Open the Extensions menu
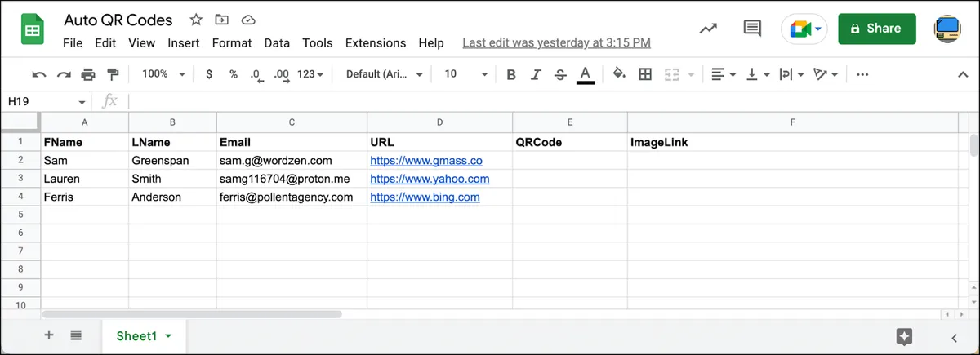This screenshot has width=980, height=355. (x=376, y=43)
